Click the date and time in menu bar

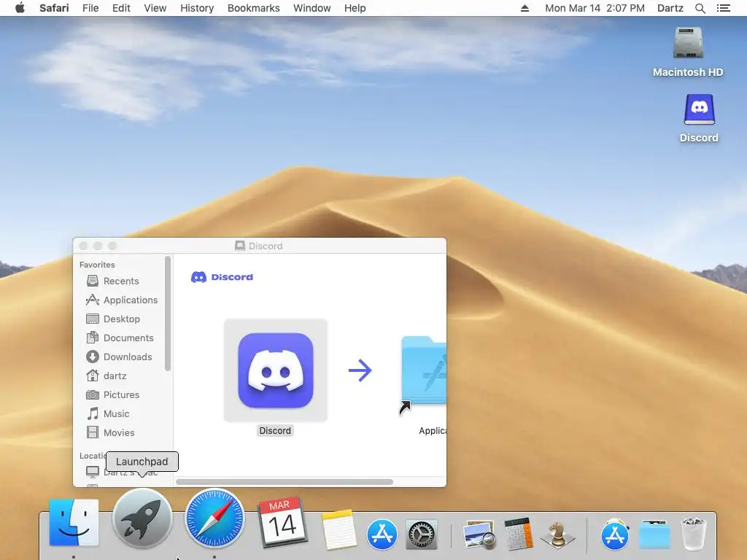click(595, 8)
